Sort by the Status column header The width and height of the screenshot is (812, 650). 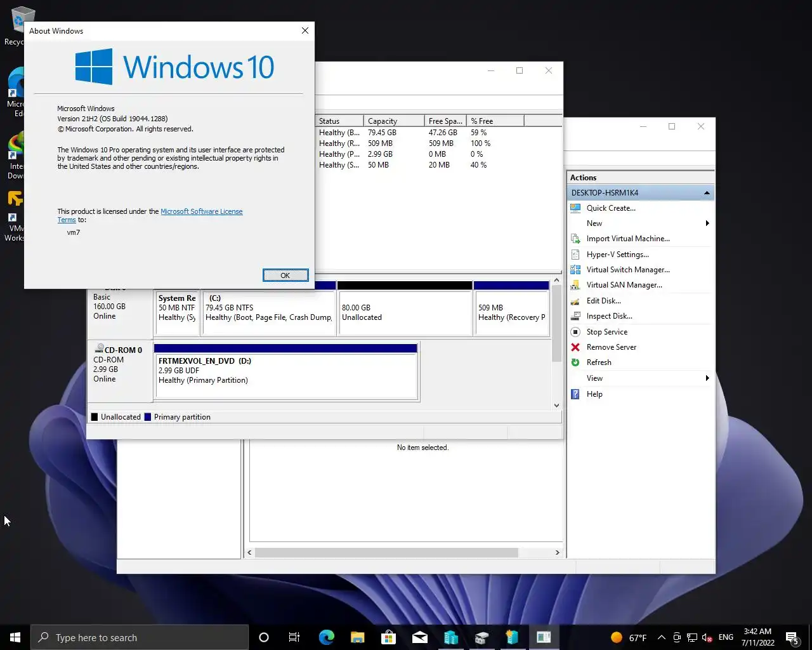click(339, 121)
